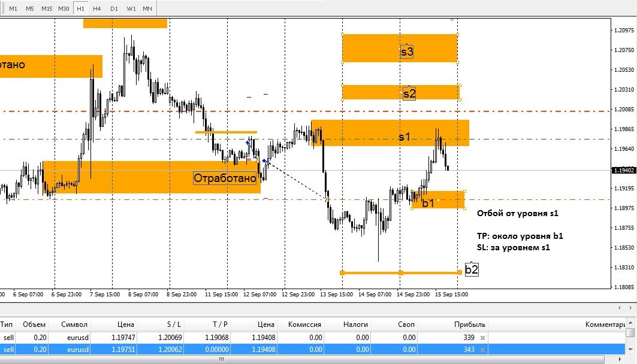Image resolution: width=637 pixels, height=364 pixels.
Task: Click the horizontal scrollbar right arrow
Action: click(620, 360)
